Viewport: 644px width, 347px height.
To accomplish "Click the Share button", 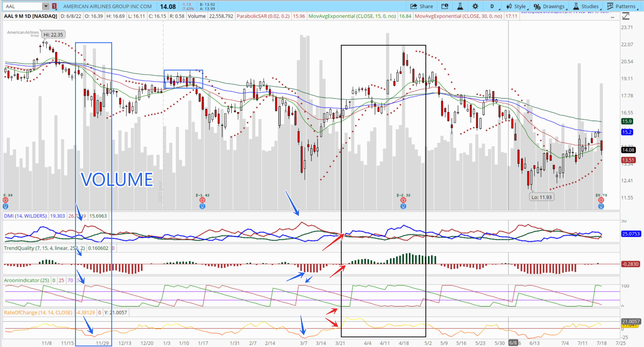I will pos(422,6).
